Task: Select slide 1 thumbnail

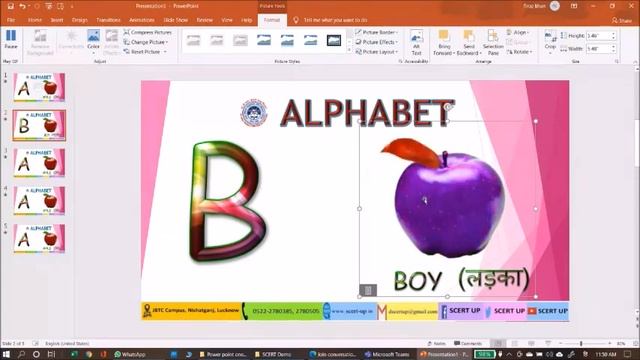Action: click(39, 87)
